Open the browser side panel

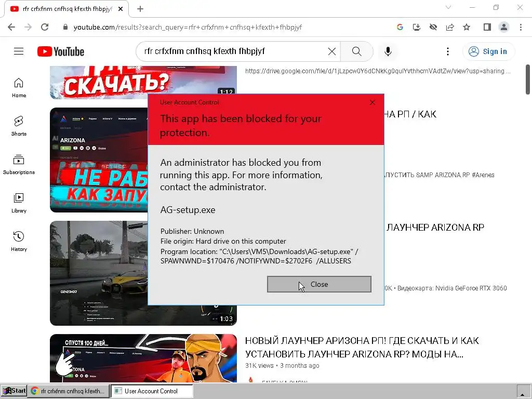tap(487, 27)
